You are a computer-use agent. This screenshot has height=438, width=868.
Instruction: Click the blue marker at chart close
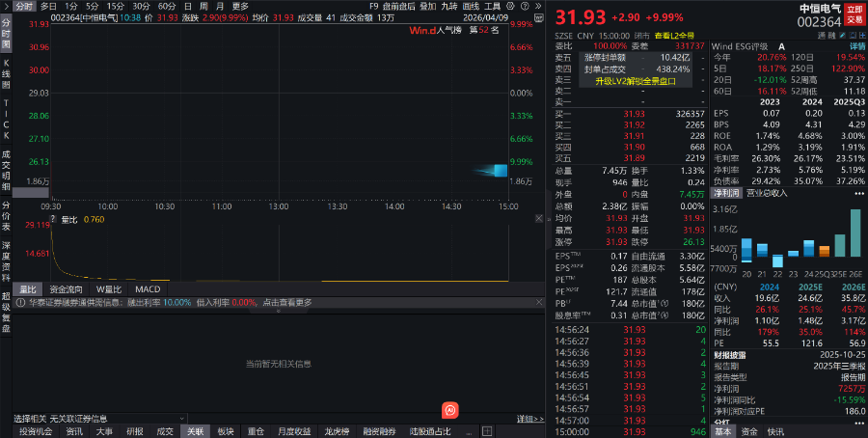click(x=501, y=170)
